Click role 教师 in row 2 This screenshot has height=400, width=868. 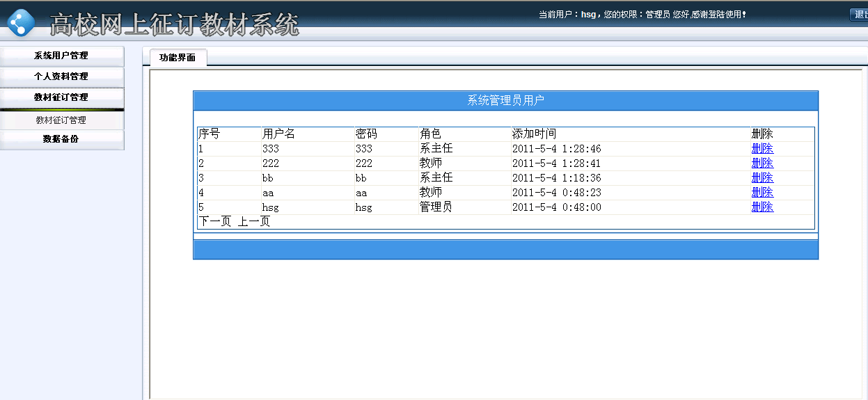coord(430,163)
